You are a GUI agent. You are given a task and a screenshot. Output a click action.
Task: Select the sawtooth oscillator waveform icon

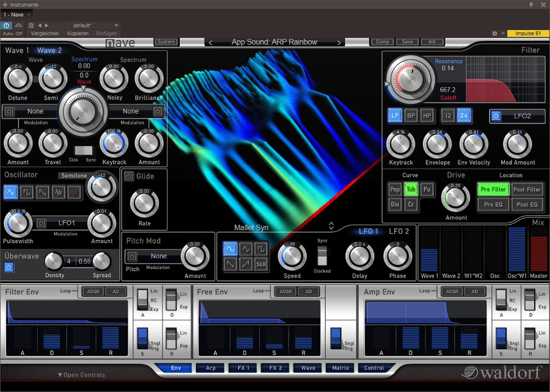coord(42,192)
